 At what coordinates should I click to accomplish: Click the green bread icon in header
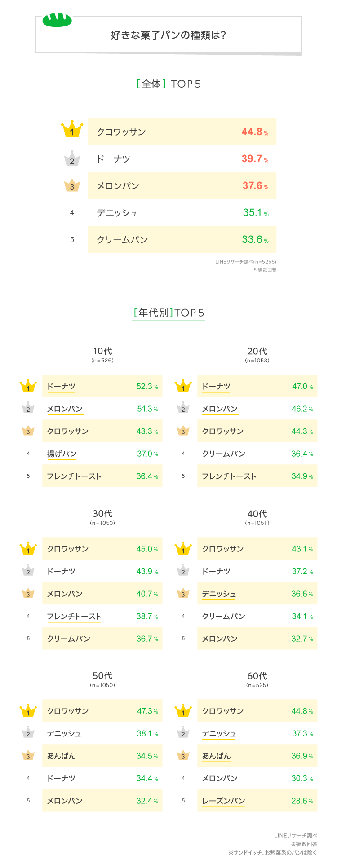(57, 20)
